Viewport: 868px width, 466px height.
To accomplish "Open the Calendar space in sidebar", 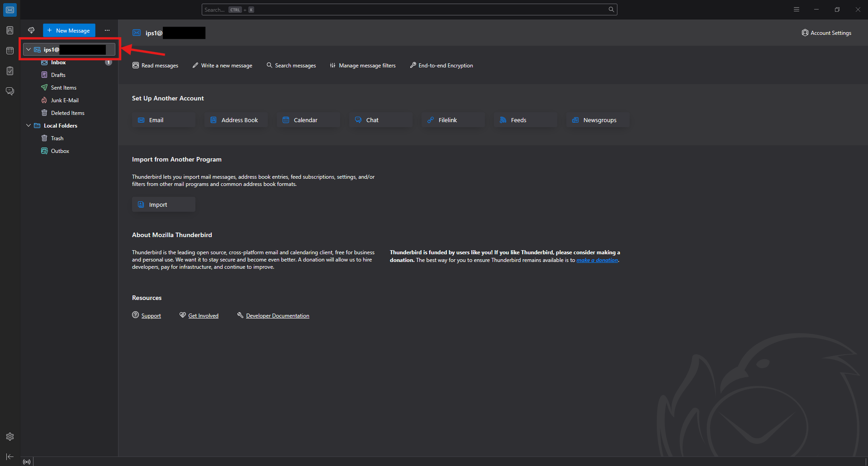I will [10, 51].
